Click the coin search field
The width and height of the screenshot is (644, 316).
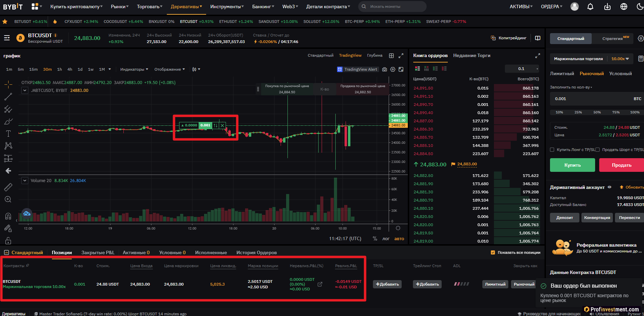[x=392, y=6]
